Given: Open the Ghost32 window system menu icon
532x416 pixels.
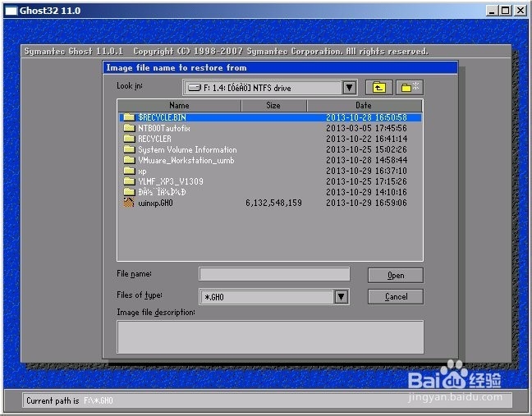Looking at the screenshot, I should [x=11, y=11].
